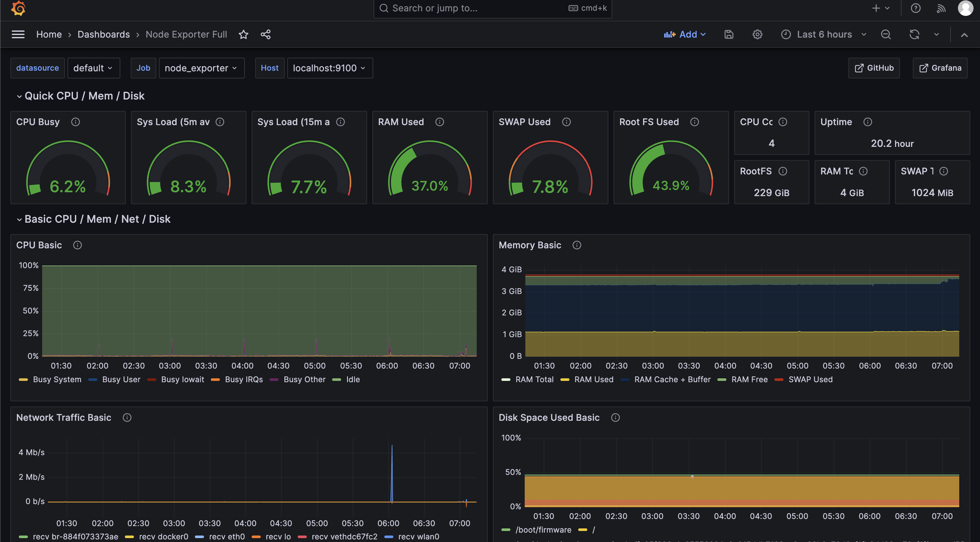The image size is (980, 542).
Task: Click the Grafana logo icon
Action: [18, 8]
